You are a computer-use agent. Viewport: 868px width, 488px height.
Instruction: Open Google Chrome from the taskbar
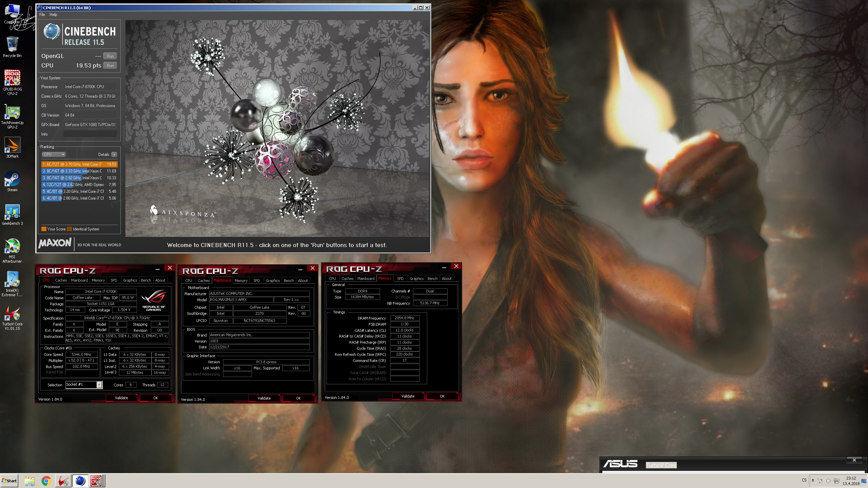tap(46, 481)
